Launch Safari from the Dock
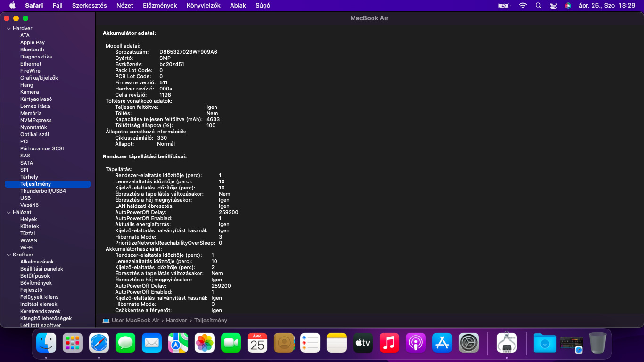 [99, 343]
